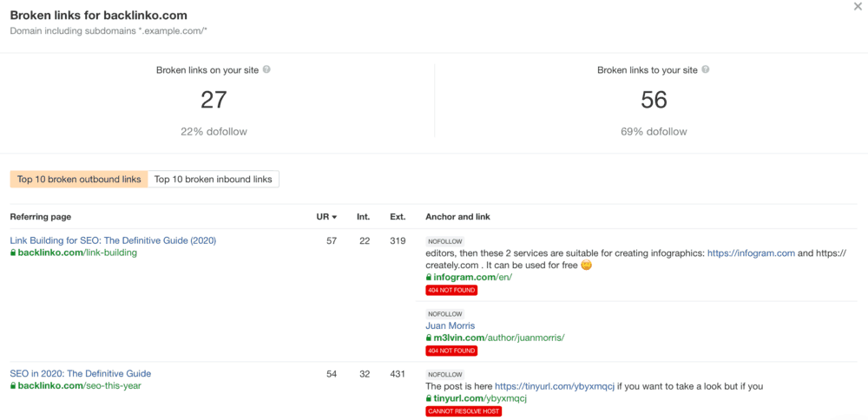Sort table by UR column
This screenshot has height=420, width=868.
pos(326,217)
